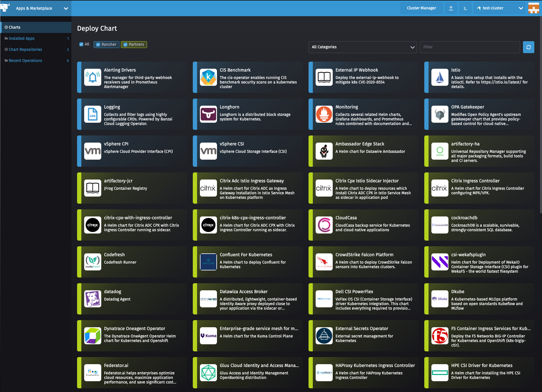Disable the Partners repository checkbox
Image resolution: width=542 pixels, height=392 pixels.
[x=125, y=45]
